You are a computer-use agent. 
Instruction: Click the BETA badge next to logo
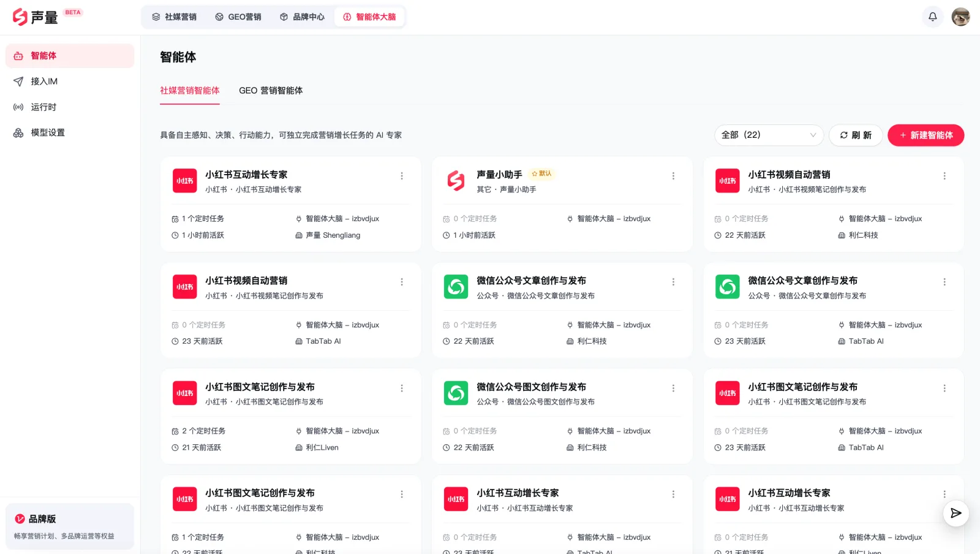(x=73, y=12)
